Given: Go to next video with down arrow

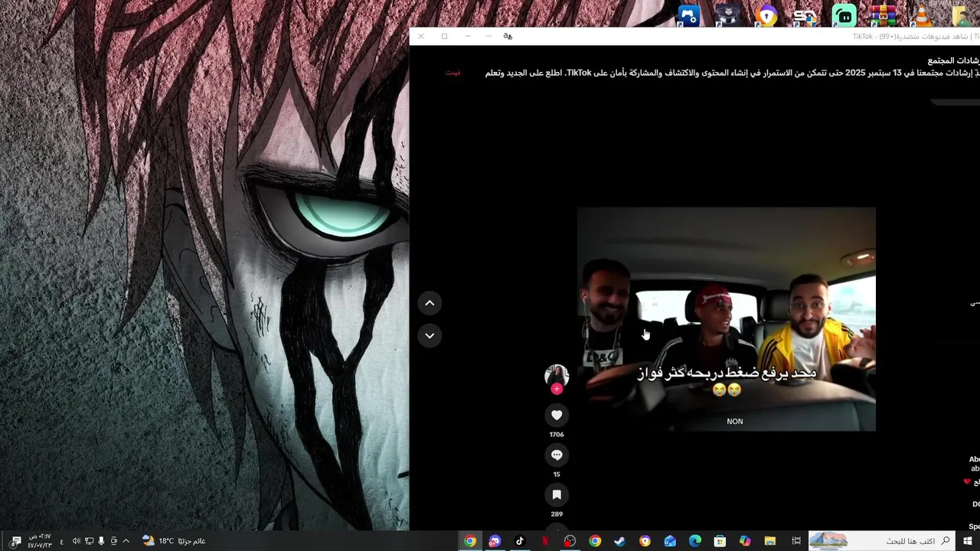Looking at the screenshot, I should tap(430, 335).
